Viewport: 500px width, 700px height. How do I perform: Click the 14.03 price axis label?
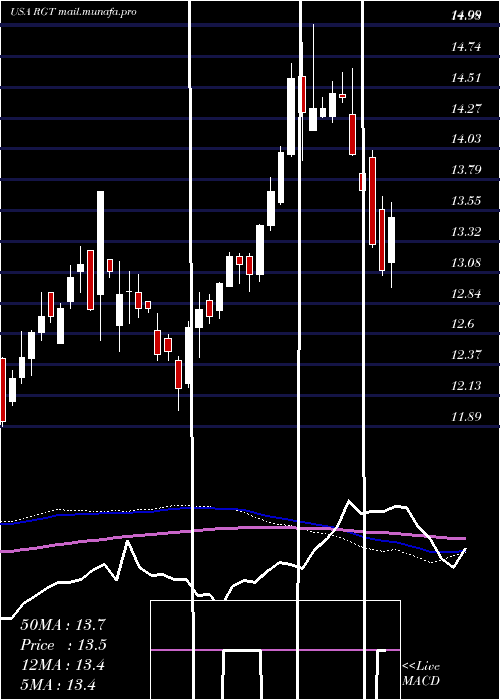466,139
